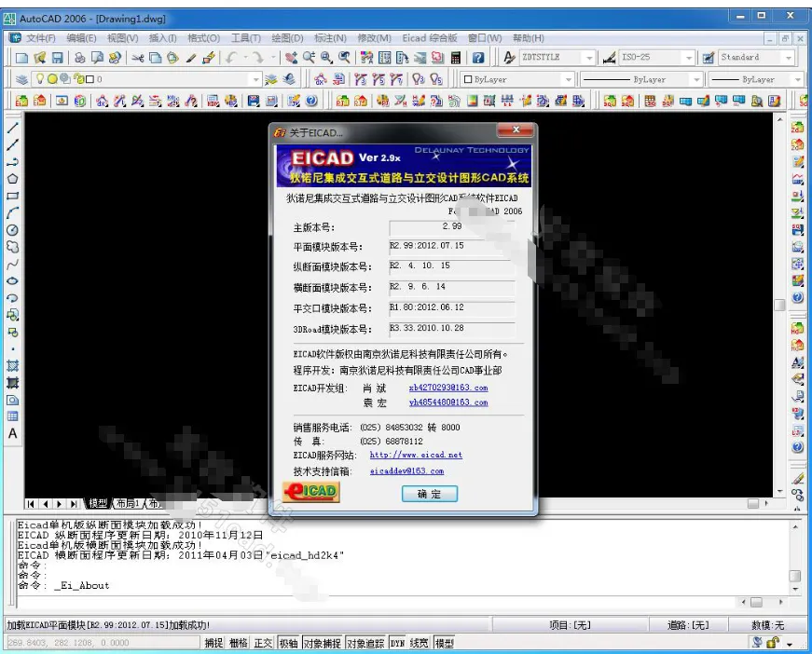This screenshot has width=812, height=654.
Task: Select the Rectangle draw tool
Action: [x=12, y=196]
